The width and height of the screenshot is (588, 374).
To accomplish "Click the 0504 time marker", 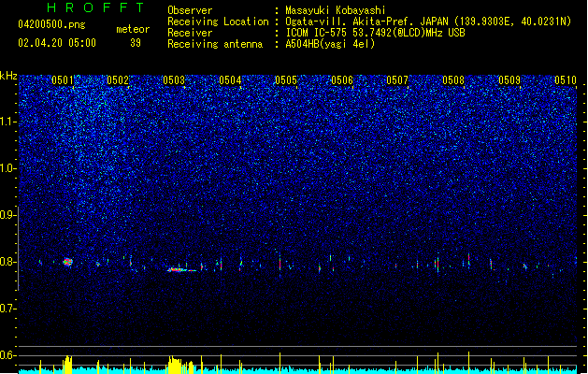I will pos(230,80).
